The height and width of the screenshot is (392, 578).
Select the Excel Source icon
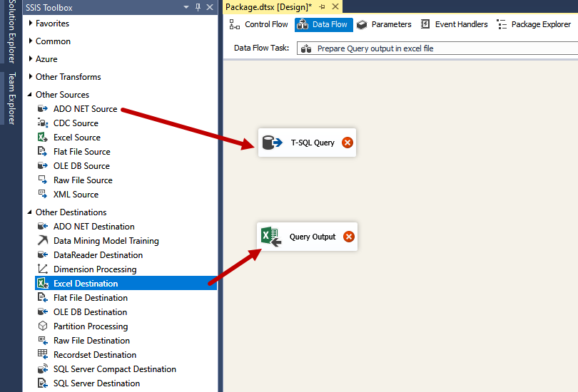(x=43, y=138)
